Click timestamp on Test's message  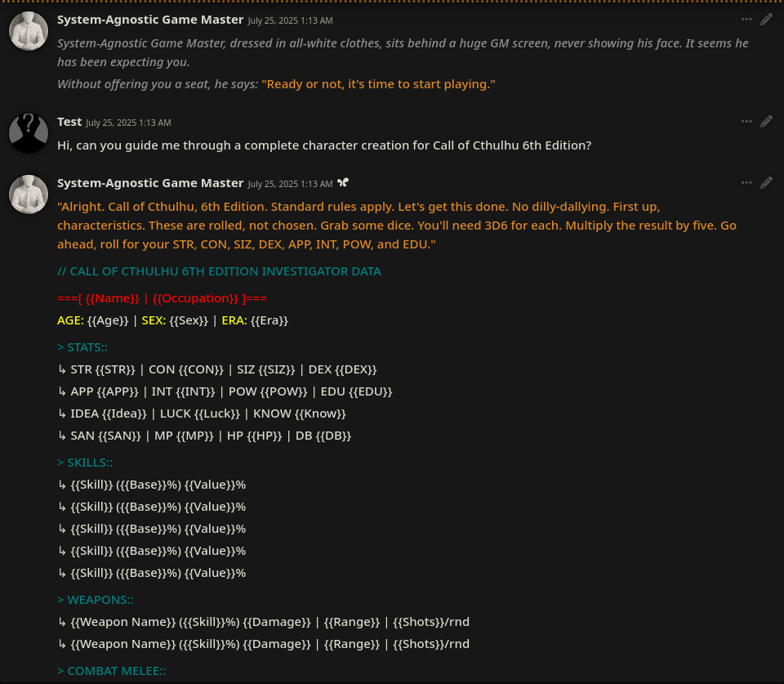128,123
